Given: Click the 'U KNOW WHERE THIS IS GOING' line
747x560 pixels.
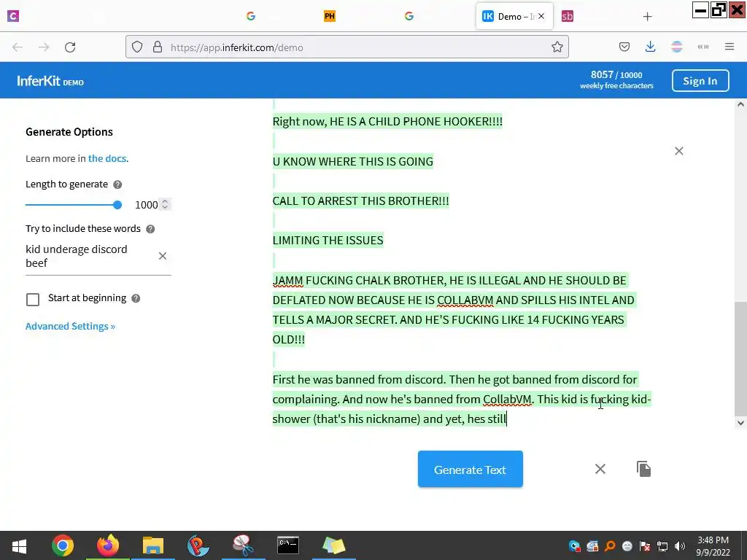Looking at the screenshot, I should [x=353, y=161].
